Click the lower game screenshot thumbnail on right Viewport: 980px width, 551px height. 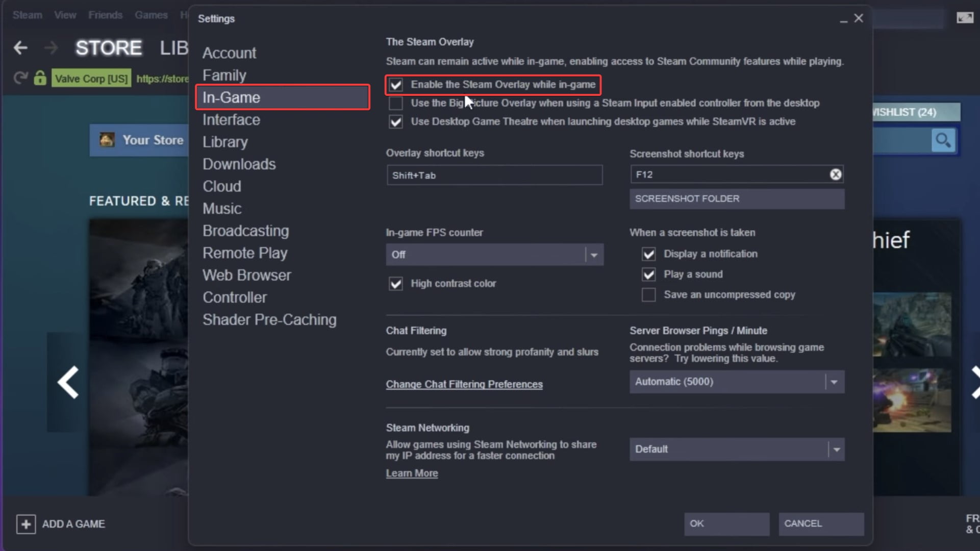[912, 400]
